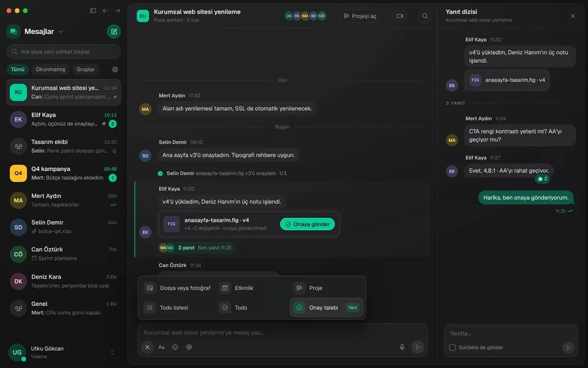The image size is (588, 368).
Task: Choose Dosya veya fotoğraf option
Action: click(178, 288)
